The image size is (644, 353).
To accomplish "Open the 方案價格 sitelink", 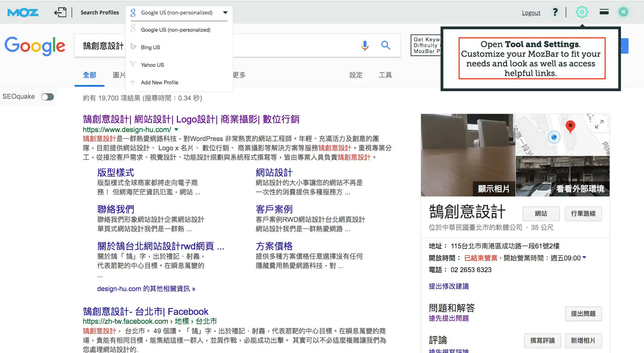I will point(274,246).
